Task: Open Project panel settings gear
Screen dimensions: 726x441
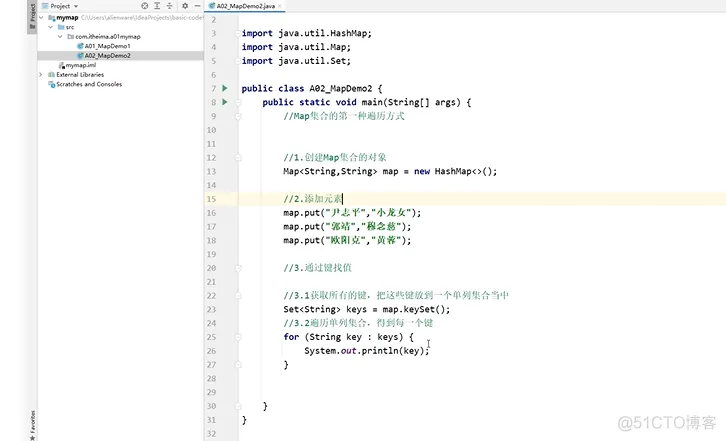Action: (185, 6)
